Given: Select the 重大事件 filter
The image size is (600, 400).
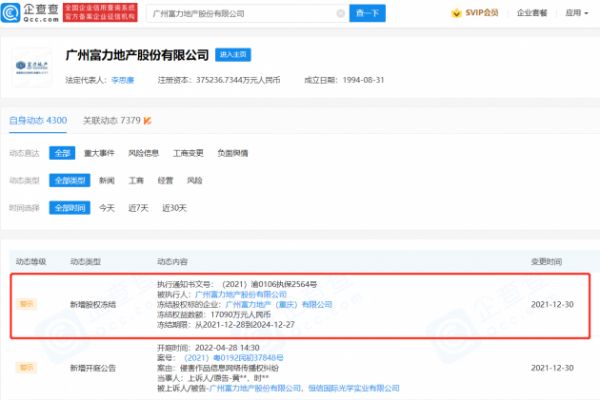Looking at the screenshot, I should click(x=99, y=153).
